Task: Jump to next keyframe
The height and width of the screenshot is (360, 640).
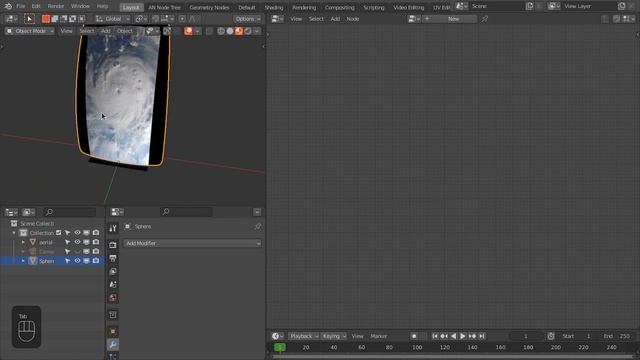Action: (x=472, y=336)
